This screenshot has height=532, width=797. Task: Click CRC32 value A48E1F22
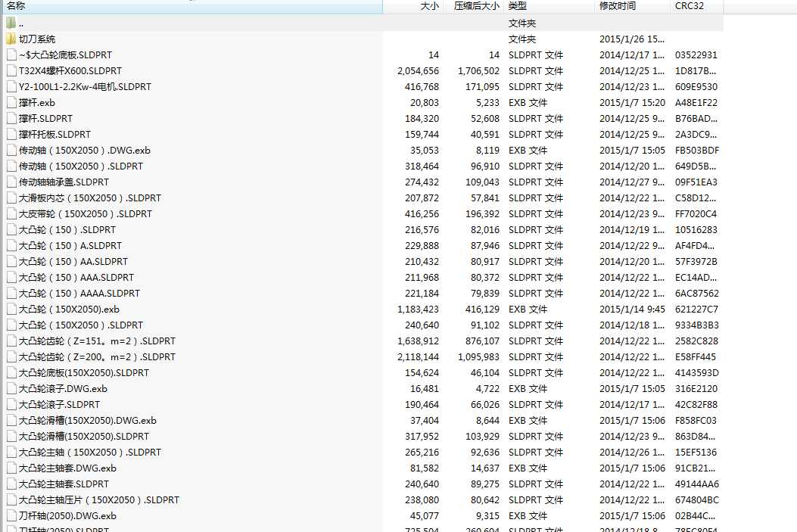pyautogui.click(x=696, y=103)
